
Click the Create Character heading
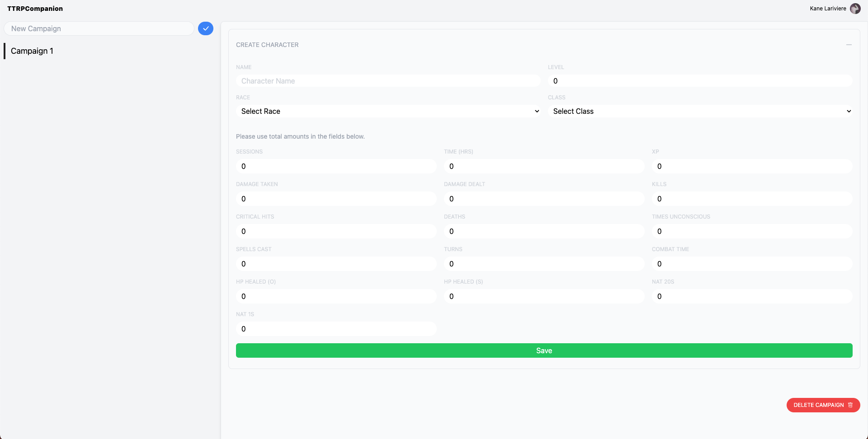pyautogui.click(x=267, y=45)
